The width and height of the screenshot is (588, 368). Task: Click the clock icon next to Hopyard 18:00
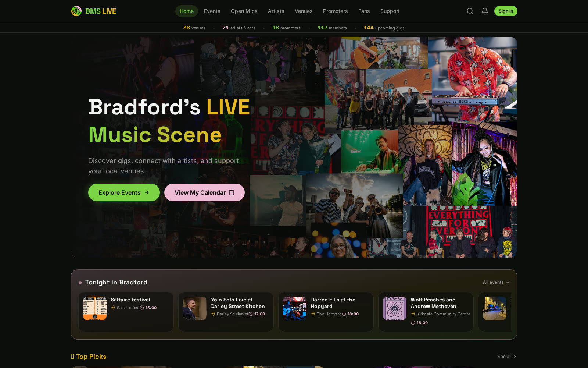point(344,314)
